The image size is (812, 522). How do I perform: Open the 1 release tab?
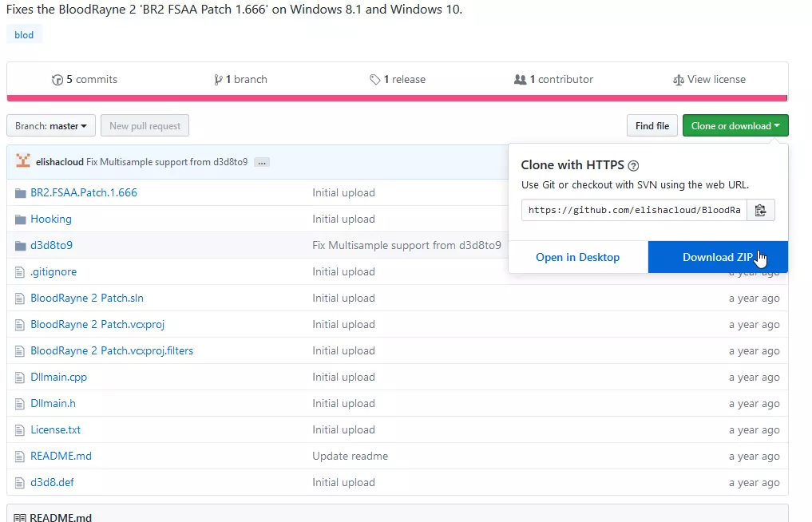point(398,79)
